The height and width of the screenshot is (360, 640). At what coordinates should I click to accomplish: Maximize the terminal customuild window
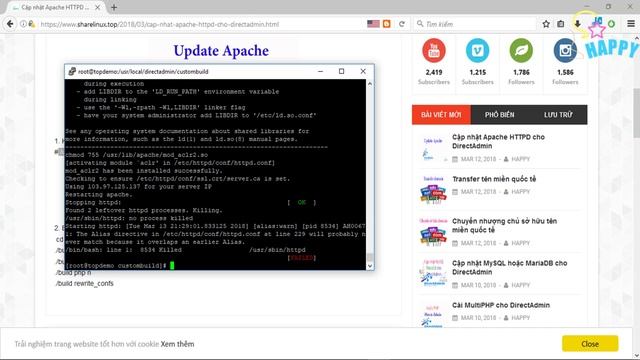(x=342, y=71)
